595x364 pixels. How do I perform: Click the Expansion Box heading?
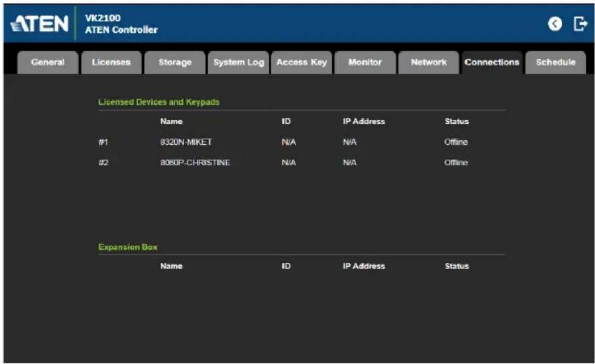click(128, 247)
